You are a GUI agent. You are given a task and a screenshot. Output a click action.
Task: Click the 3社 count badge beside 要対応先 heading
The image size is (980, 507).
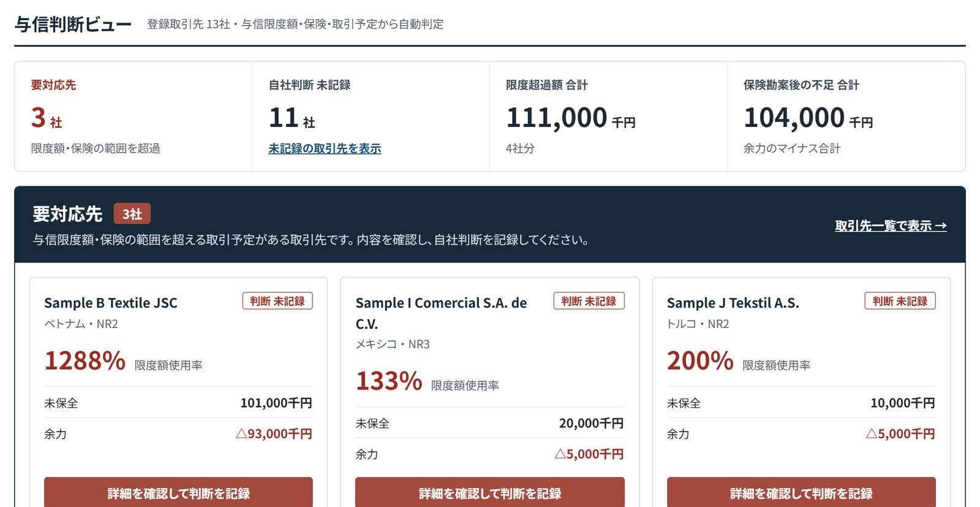[x=132, y=214]
